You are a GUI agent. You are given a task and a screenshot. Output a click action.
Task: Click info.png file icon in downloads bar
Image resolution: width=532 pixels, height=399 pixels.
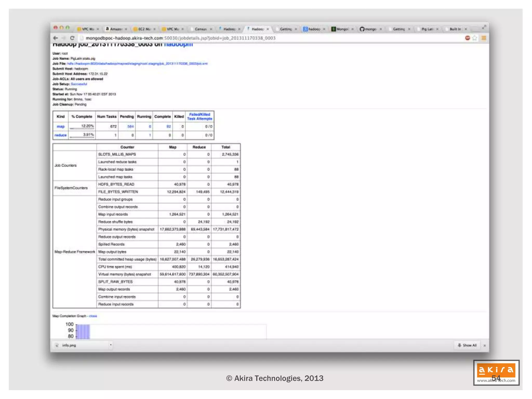pyautogui.click(x=57, y=345)
